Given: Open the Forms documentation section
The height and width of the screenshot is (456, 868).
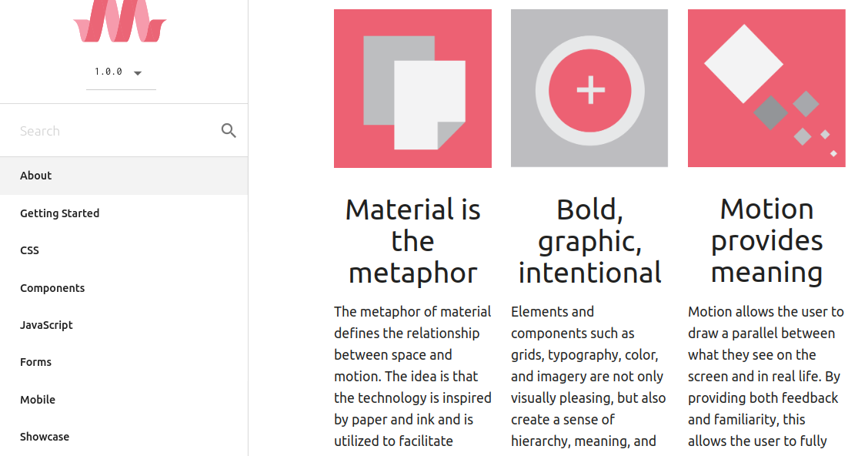Looking at the screenshot, I should coord(35,361).
